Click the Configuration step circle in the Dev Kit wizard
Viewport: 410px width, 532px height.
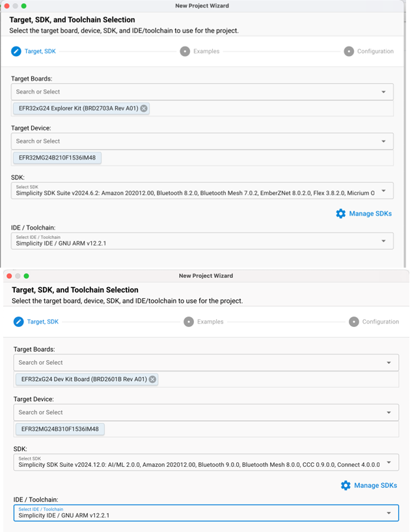click(x=354, y=322)
